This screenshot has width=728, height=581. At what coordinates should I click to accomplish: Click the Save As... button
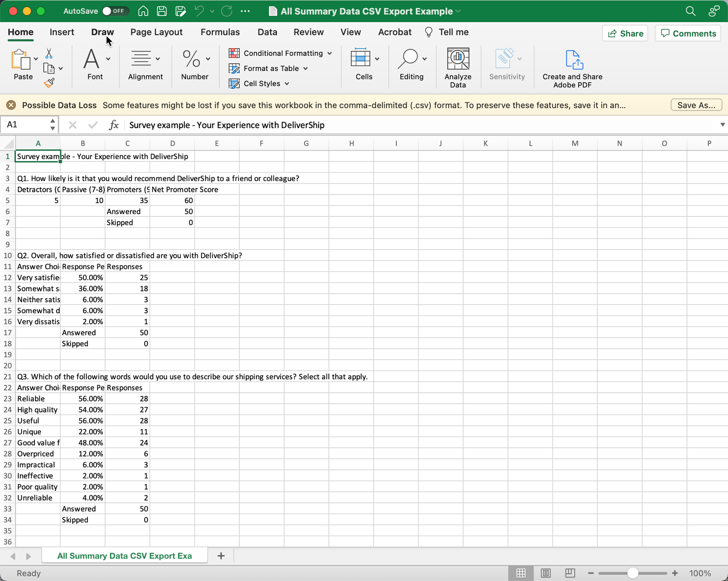(696, 105)
